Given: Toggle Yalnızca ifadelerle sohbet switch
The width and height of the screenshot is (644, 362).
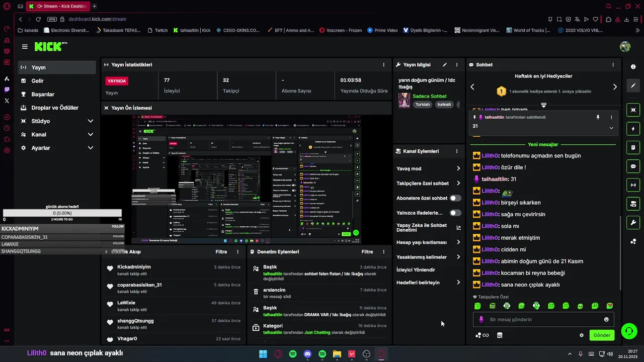Looking at the screenshot, I should pos(455,213).
